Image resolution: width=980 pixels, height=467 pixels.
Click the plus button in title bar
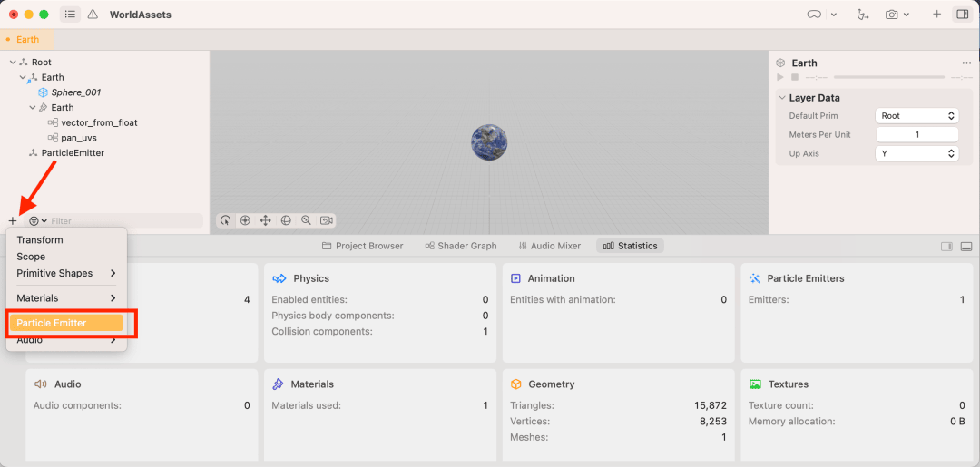[x=936, y=15]
